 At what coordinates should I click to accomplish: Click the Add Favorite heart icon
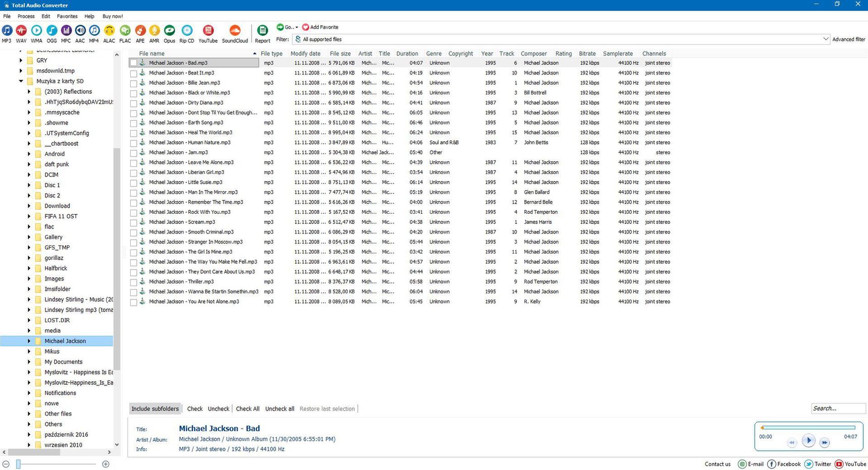click(x=305, y=27)
